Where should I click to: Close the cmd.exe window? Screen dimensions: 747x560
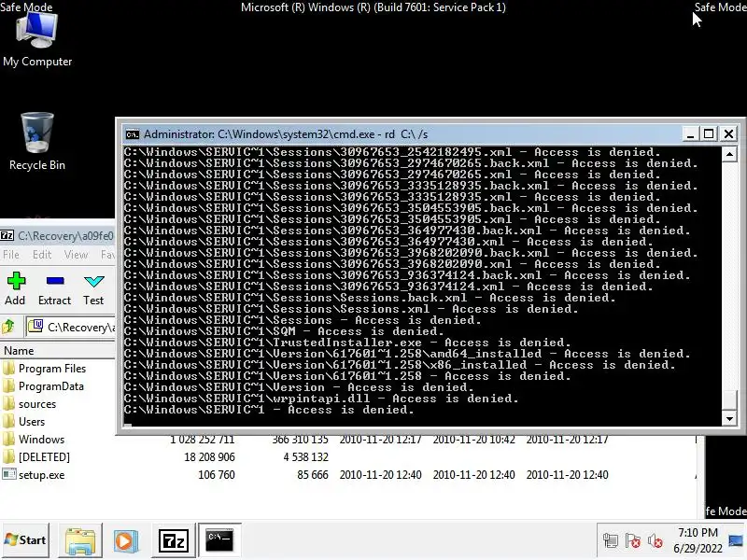[x=729, y=134]
